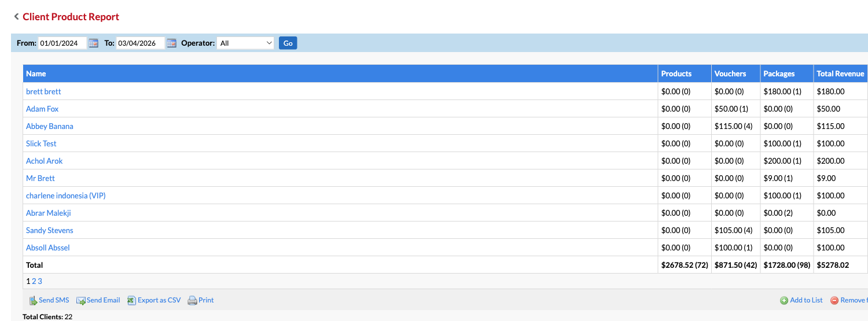Click the Export as CSV spreadsheet icon
The height and width of the screenshot is (321, 868).
click(131, 300)
